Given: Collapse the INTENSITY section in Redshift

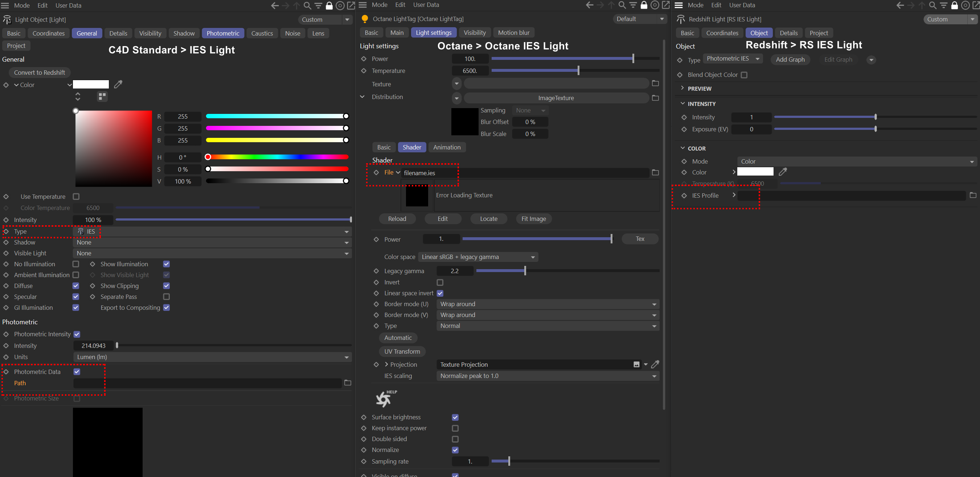Looking at the screenshot, I should click(682, 103).
